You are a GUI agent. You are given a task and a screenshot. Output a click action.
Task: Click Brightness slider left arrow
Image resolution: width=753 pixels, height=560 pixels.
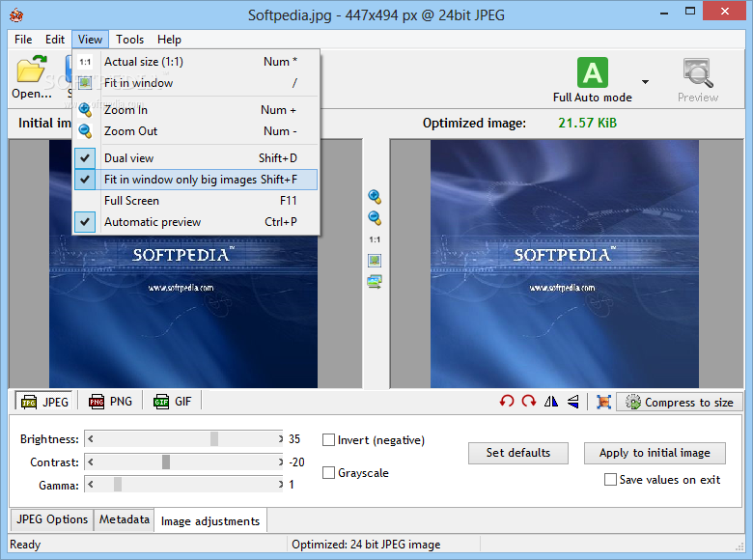click(x=91, y=438)
